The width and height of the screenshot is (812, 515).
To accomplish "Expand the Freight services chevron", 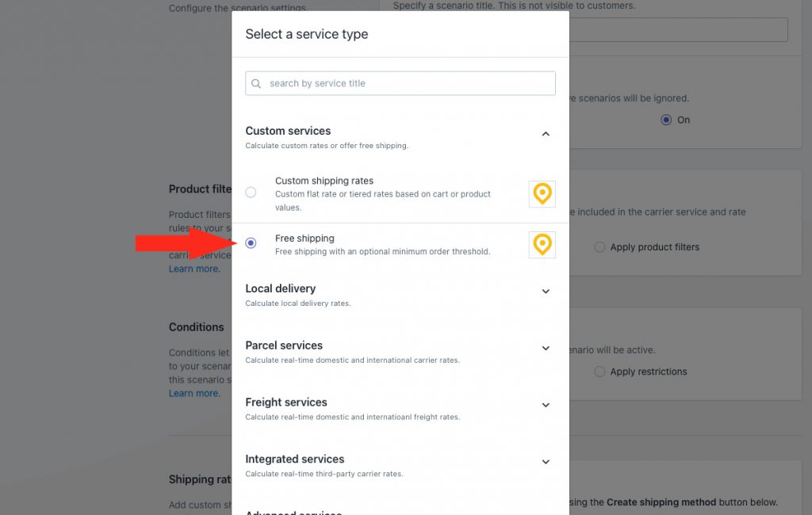I will (546, 406).
